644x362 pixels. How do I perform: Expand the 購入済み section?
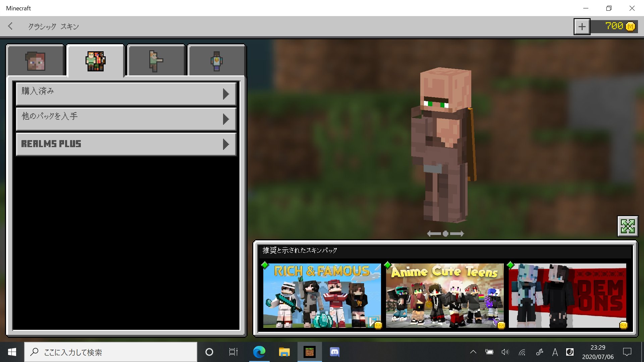tap(126, 94)
